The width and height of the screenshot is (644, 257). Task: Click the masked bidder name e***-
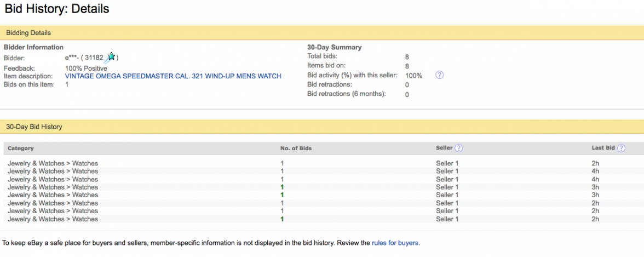[72, 58]
